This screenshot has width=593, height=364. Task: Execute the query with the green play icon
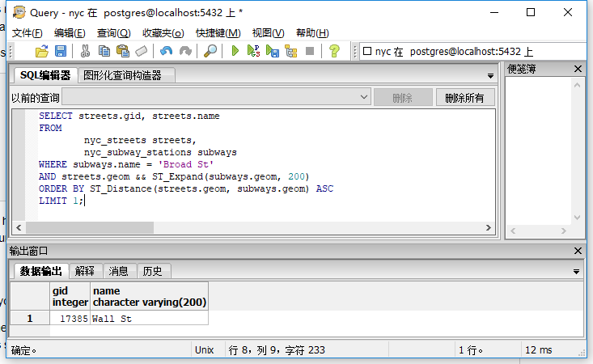(x=235, y=51)
